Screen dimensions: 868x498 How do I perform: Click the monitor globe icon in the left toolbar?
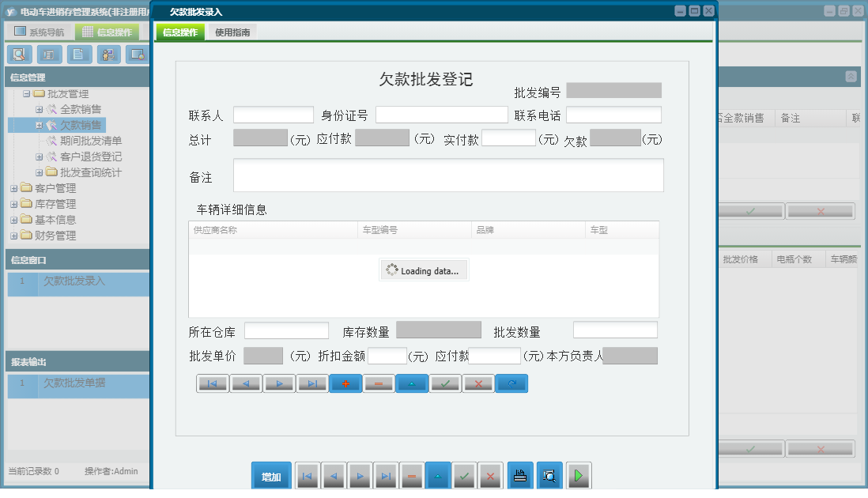click(x=138, y=55)
